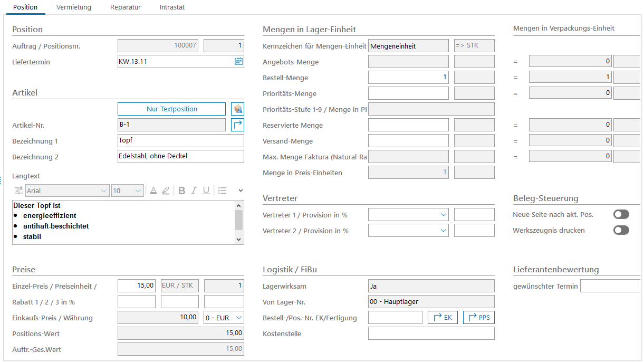The image size is (644, 362).
Task: Toggle underline formatting in Langtext toolbar
Action: click(x=206, y=190)
